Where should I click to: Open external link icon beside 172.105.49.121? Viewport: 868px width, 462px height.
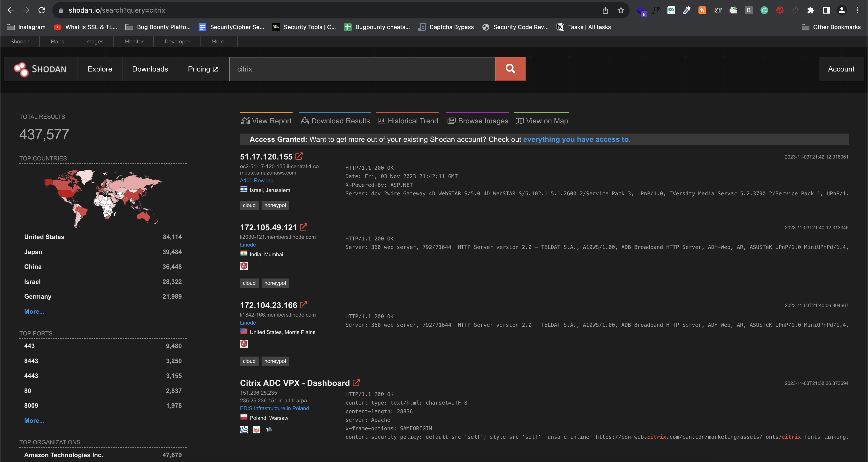click(303, 227)
